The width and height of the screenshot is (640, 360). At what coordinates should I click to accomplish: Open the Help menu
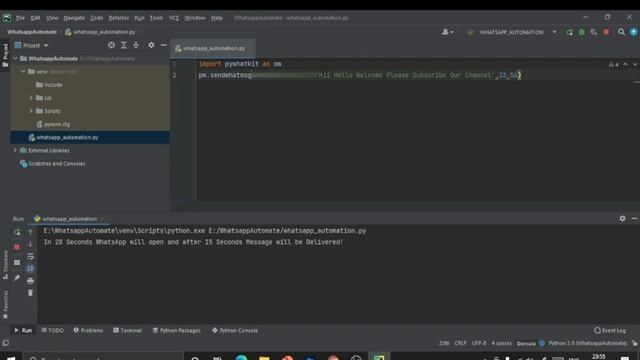coord(217,18)
